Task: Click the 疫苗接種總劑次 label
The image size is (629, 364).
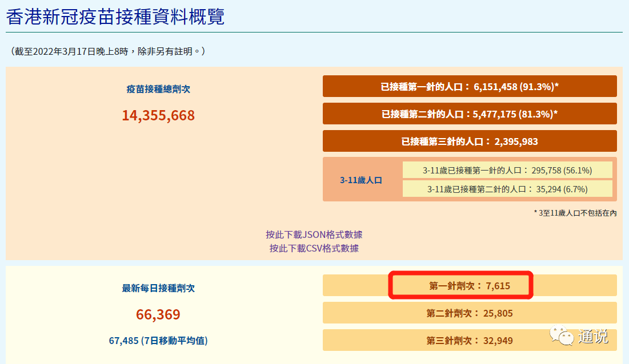Action: pos(158,89)
